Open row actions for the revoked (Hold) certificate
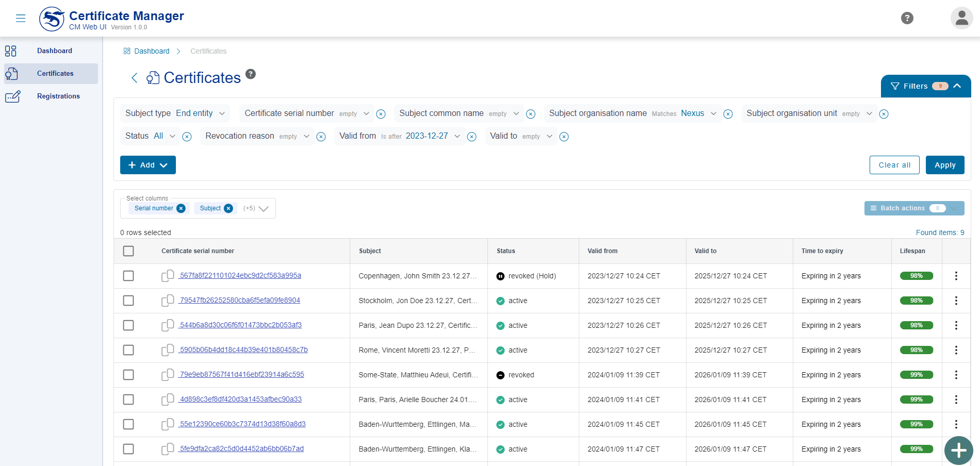The width and height of the screenshot is (980, 466). [x=956, y=276]
